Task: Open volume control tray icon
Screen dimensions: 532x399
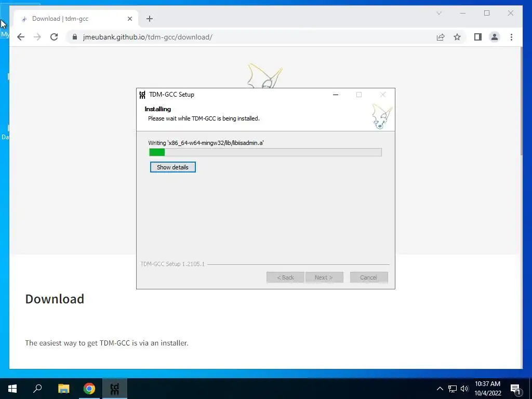Action: [464, 389]
